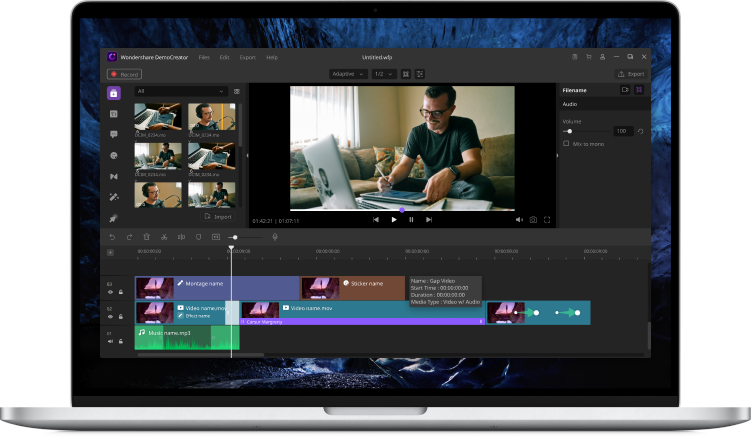Reset volume with the circular arrow
751x441 pixels.
coord(640,131)
